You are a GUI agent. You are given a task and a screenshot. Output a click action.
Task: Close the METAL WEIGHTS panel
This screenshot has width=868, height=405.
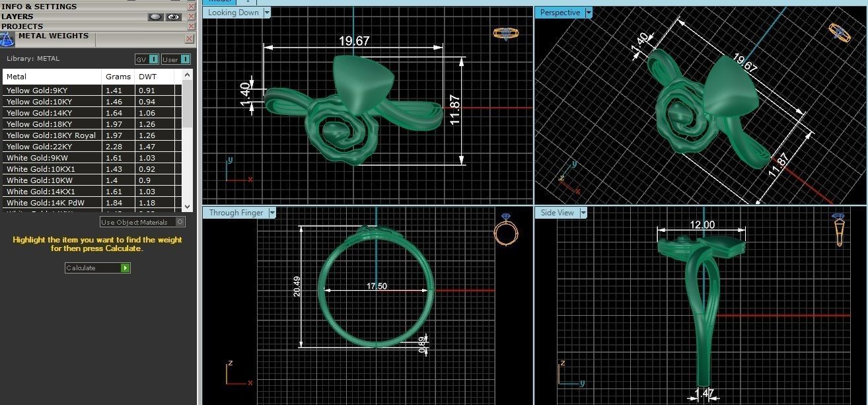coord(189,39)
